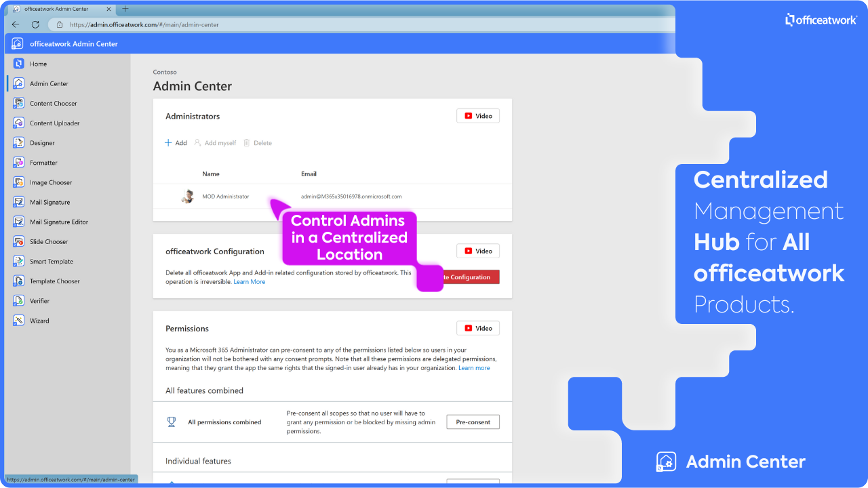Open Home in the sidebar
The height and width of the screenshot is (488, 868).
38,64
